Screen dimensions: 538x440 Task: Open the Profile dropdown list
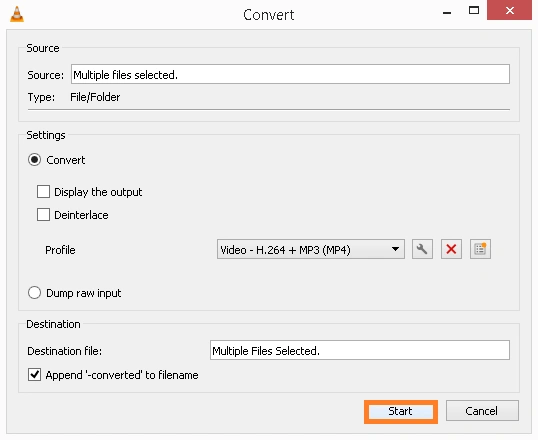[x=311, y=250]
